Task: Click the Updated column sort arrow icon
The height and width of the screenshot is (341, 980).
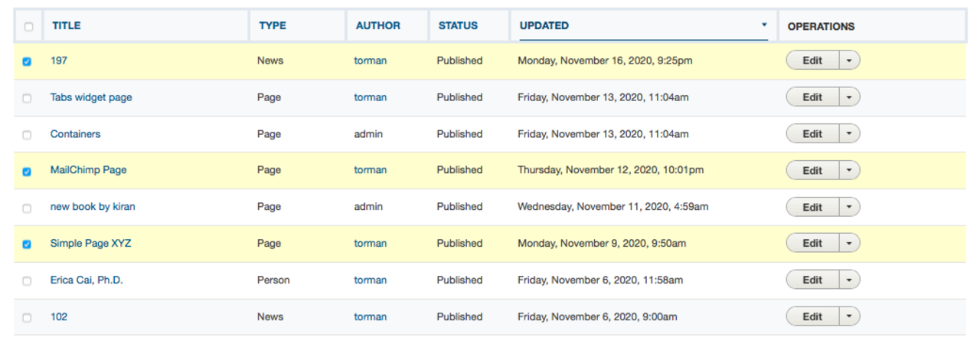Action: (x=763, y=25)
